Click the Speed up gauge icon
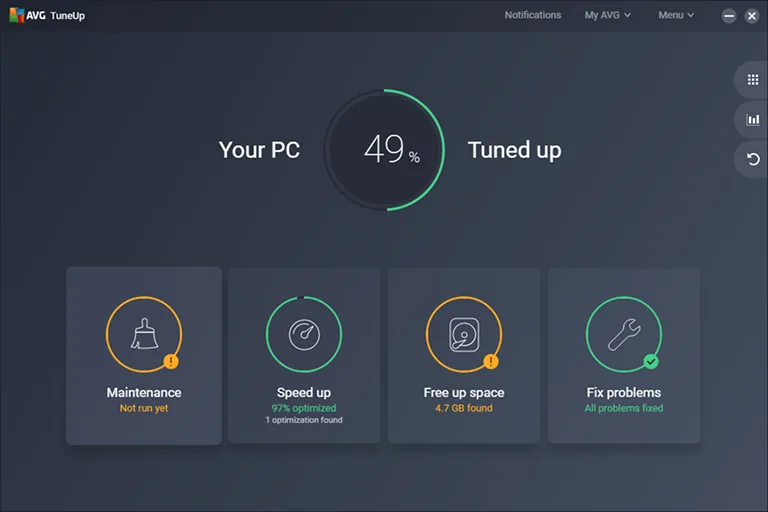Image resolution: width=768 pixels, height=512 pixels. (x=304, y=335)
